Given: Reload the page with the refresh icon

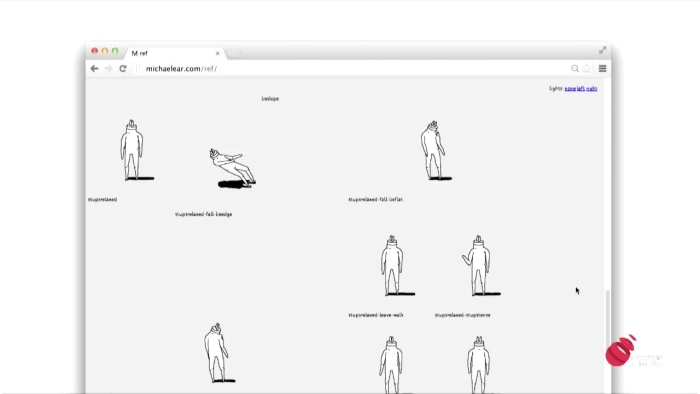Looking at the screenshot, I should [x=123, y=69].
